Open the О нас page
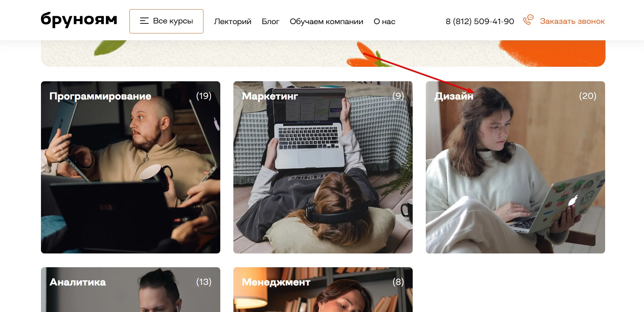 [384, 22]
